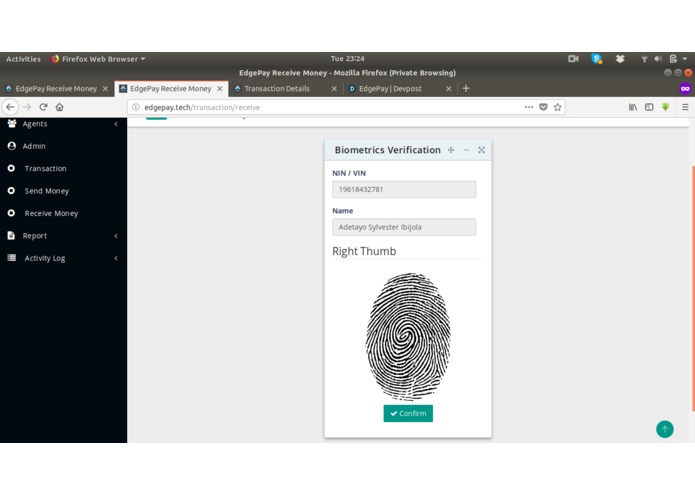Click the Pocket save icon

pyautogui.click(x=543, y=107)
